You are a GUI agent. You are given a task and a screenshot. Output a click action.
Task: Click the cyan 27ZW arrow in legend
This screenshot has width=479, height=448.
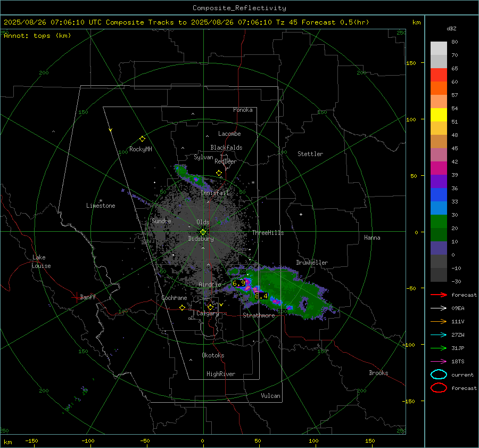click(439, 335)
